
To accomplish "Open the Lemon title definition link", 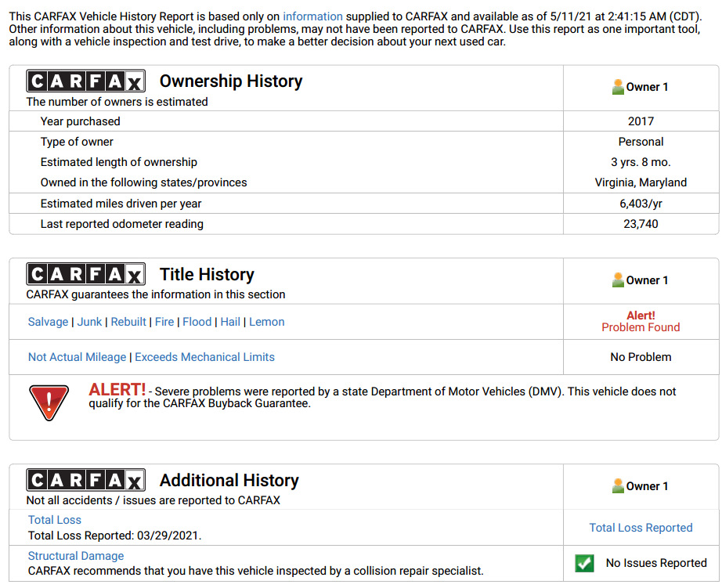I will pyautogui.click(x=267, y=322).
